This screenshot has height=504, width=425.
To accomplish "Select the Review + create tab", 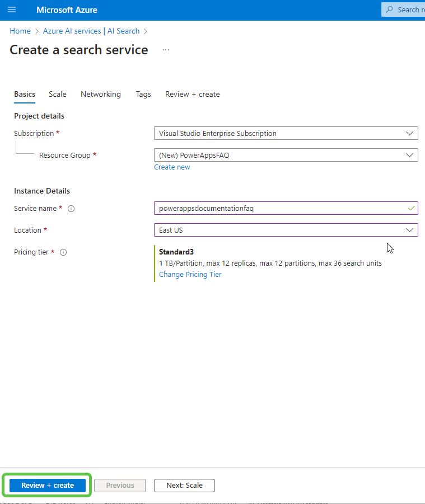I will click(x=192, y=94).
